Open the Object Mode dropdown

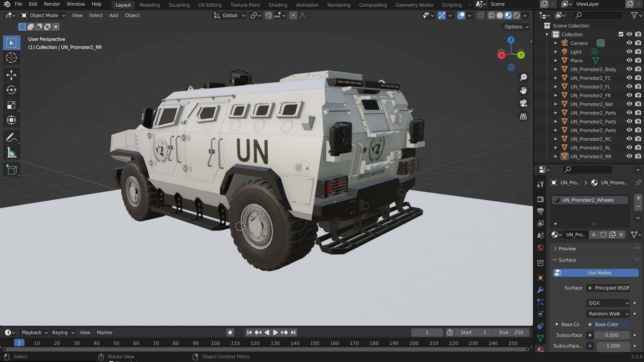click(x=43, y=15)
